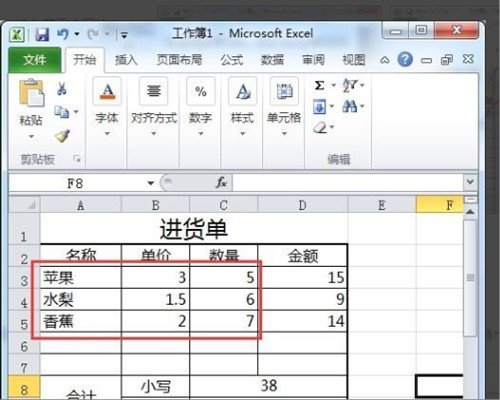Image resolution: width=500 pixels, height=400 pixels.
Task: Select the cell containing 水梨
Action: (x=81, y=299)
